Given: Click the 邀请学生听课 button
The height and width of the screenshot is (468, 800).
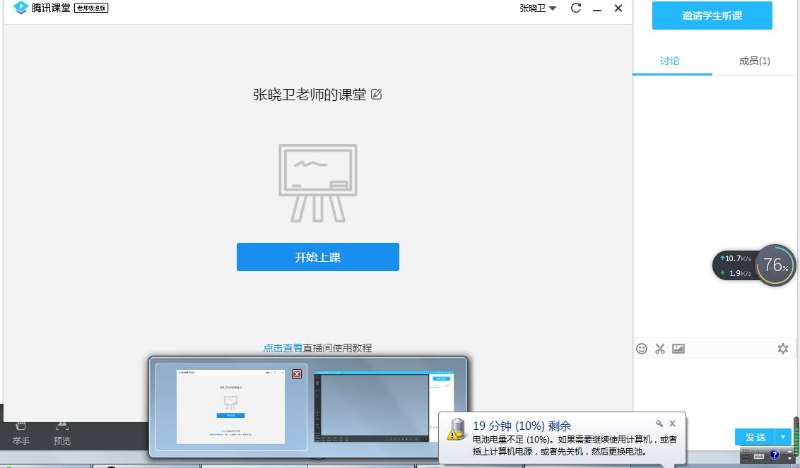Looking at the screenshot, I should tap(712, 16).
